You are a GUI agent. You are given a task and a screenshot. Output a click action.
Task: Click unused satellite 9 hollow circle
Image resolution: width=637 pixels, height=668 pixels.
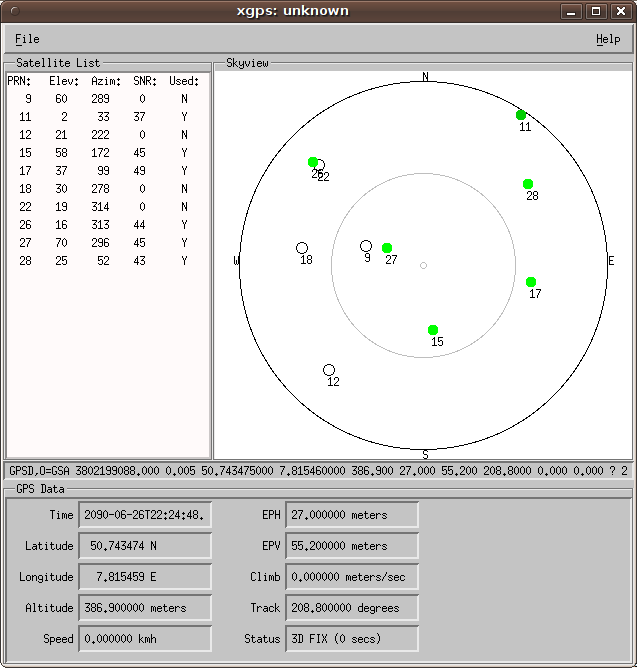click(x=366, y=246)
